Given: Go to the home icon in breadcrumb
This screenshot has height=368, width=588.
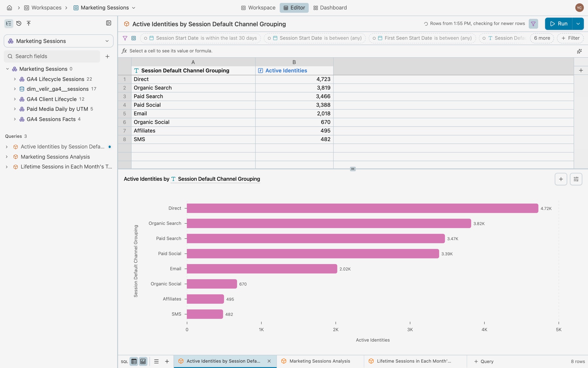Looking at the screenshot, I should click(9, 8).
